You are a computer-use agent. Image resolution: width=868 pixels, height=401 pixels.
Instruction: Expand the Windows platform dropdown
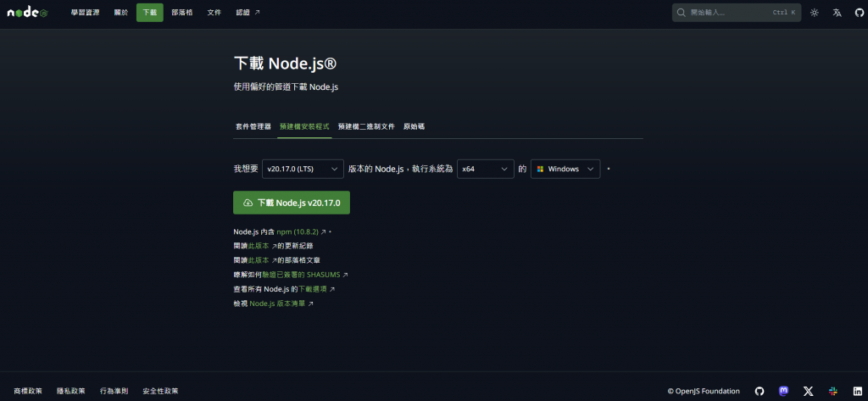[x=565, y=169]
